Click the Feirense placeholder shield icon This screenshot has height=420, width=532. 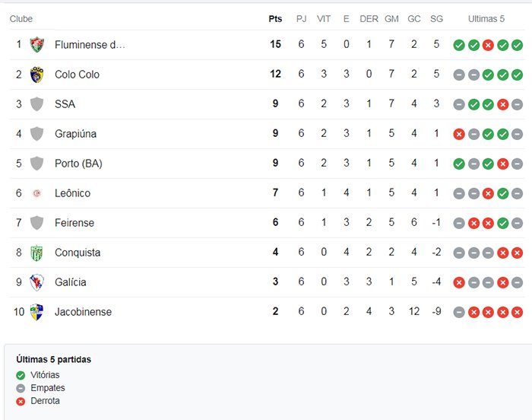click(x=36, y=223)
